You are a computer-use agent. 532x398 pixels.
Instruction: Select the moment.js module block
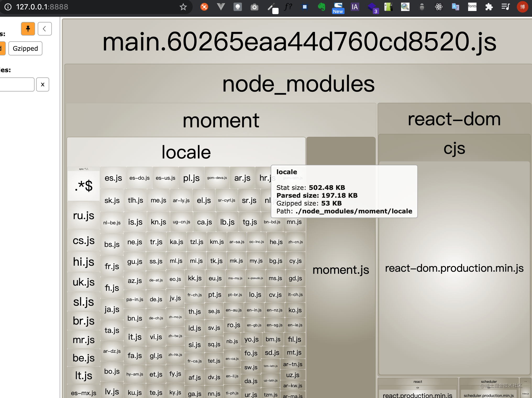coord(341,270)
